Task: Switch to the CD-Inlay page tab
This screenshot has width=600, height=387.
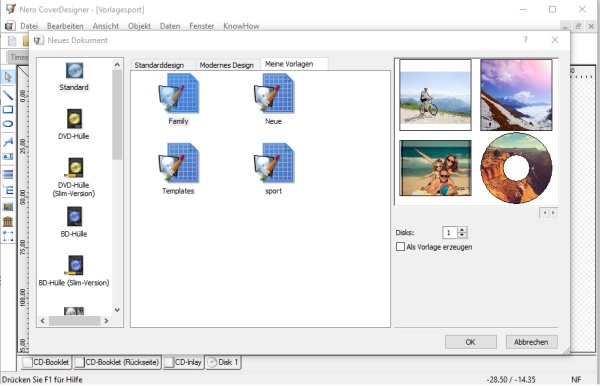Action: (183, 362)
